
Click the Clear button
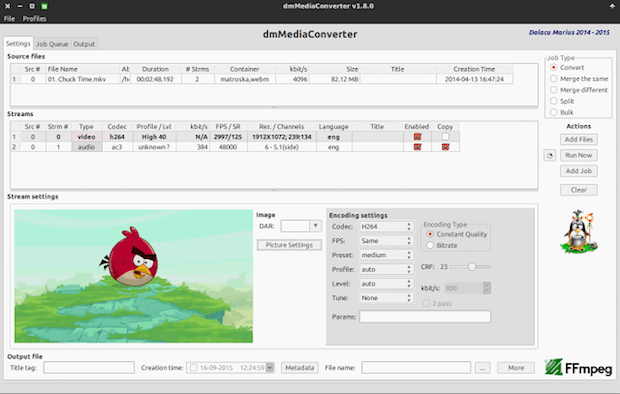578,190
